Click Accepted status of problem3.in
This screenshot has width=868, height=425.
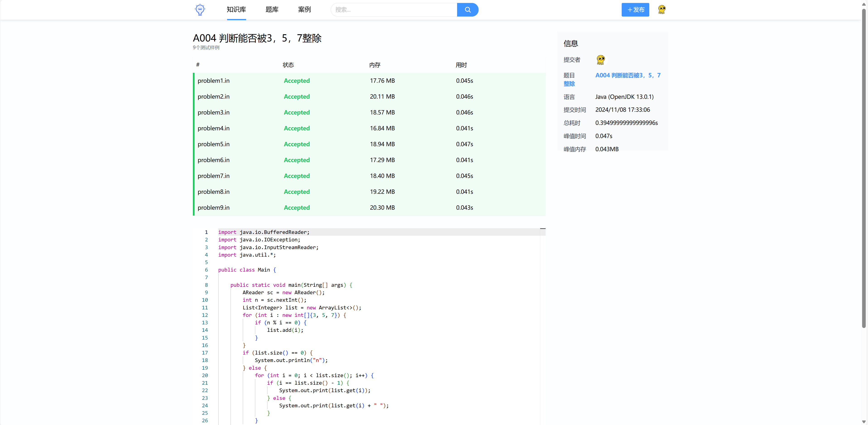point(297,112)
